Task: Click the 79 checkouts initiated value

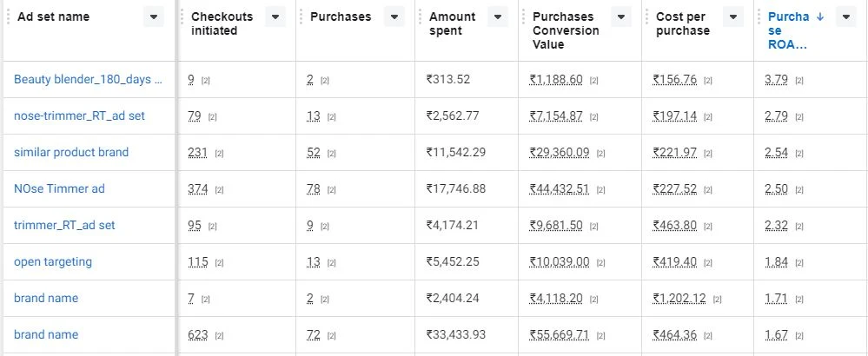Action: coord(195,115)
